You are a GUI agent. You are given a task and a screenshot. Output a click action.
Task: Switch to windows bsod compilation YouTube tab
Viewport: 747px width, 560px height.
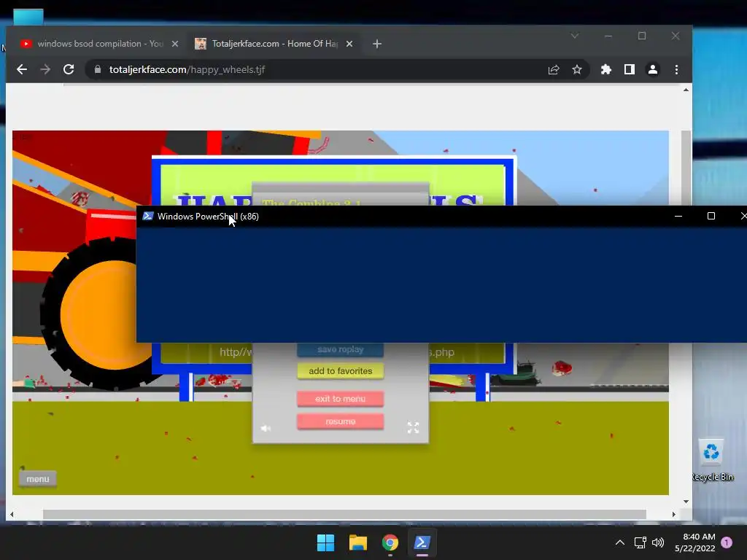coord(99,44)
